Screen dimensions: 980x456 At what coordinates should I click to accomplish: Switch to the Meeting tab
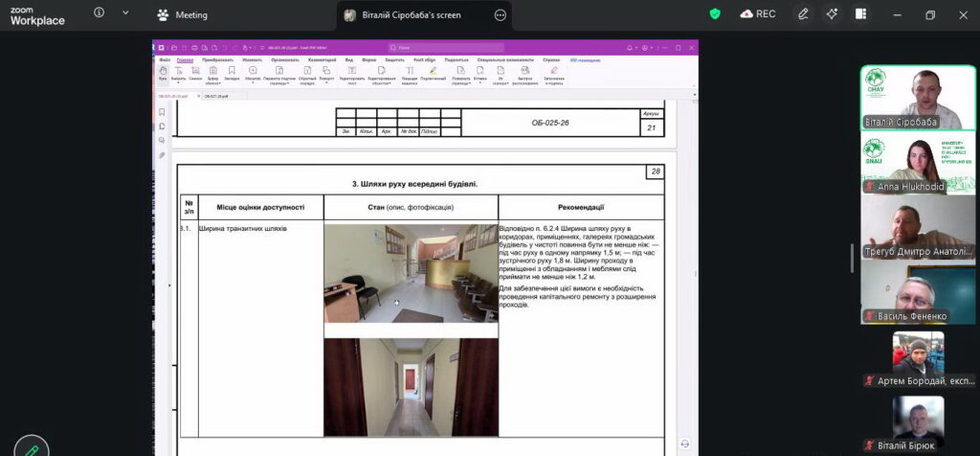pyautogui.click(x=183, y=15)
